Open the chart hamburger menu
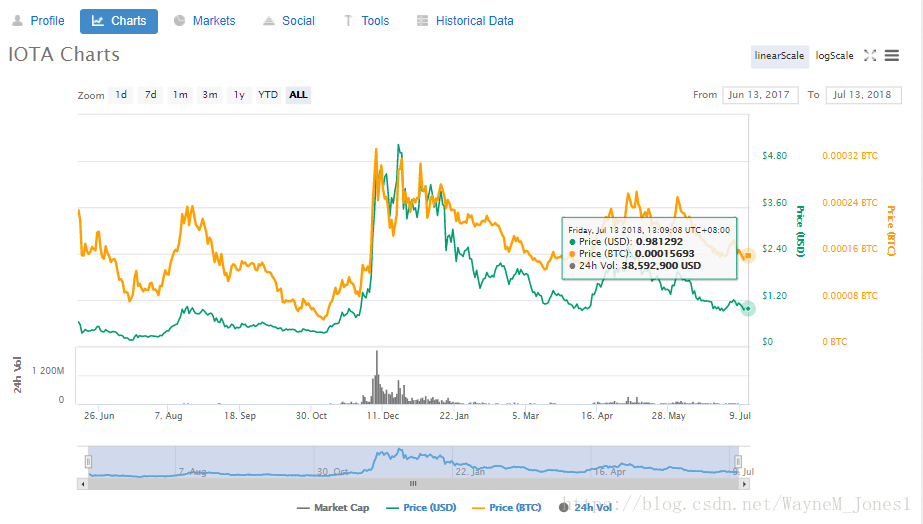The width and height of the screenshot is (923, 524). pyautogui.click(x=892, y=55)
